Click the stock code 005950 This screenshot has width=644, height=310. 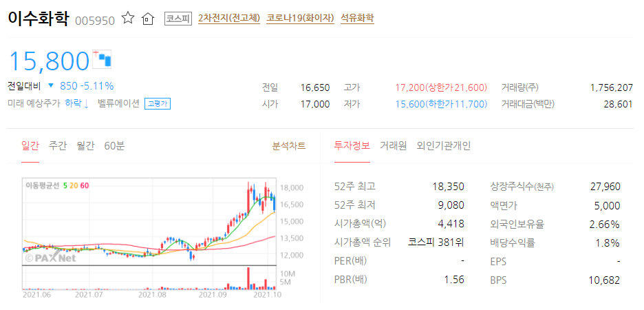[95, 21]
